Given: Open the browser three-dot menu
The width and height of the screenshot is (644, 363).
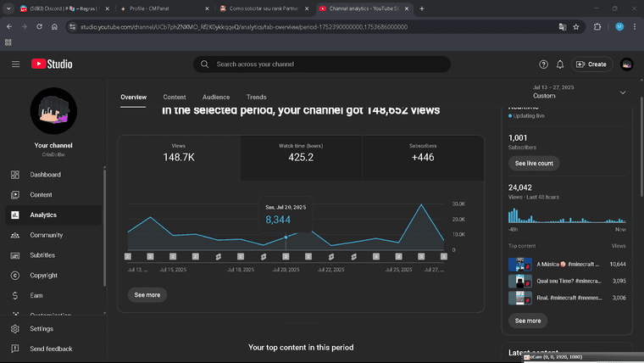Looking at the screenshot, I should point(635,27).
